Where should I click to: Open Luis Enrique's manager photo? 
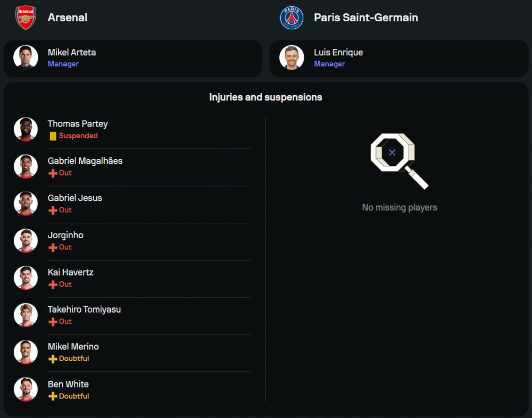292,57
